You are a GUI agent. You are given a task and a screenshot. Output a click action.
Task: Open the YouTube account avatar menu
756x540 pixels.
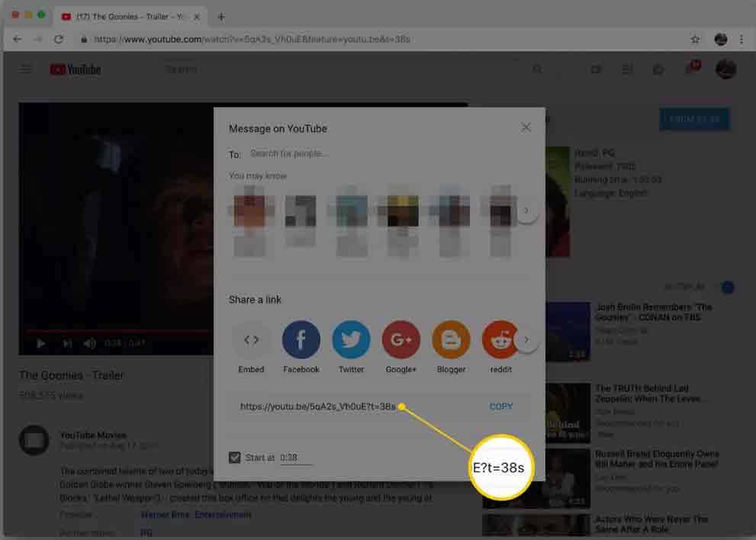(725, 69)
